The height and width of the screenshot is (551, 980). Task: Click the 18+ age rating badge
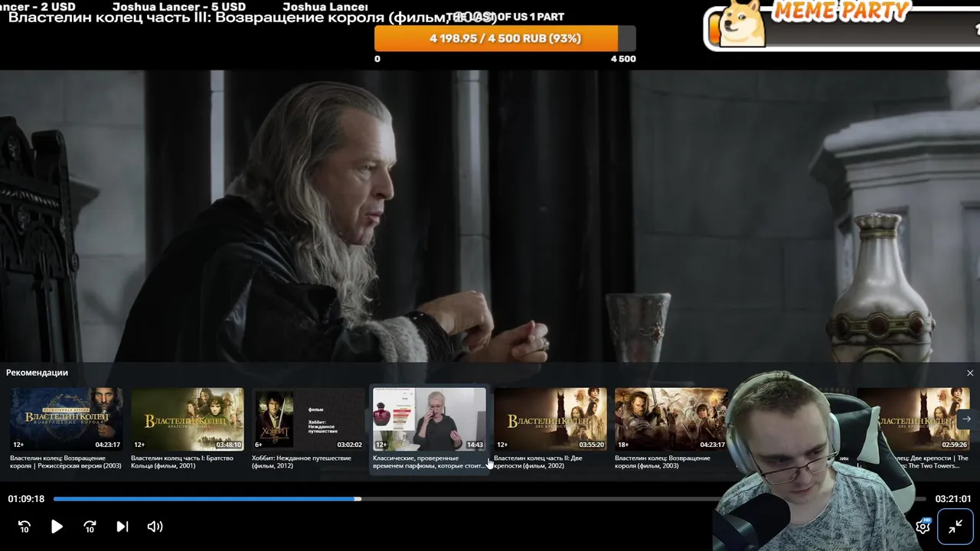pyautogui.click(x=623, y=445)
